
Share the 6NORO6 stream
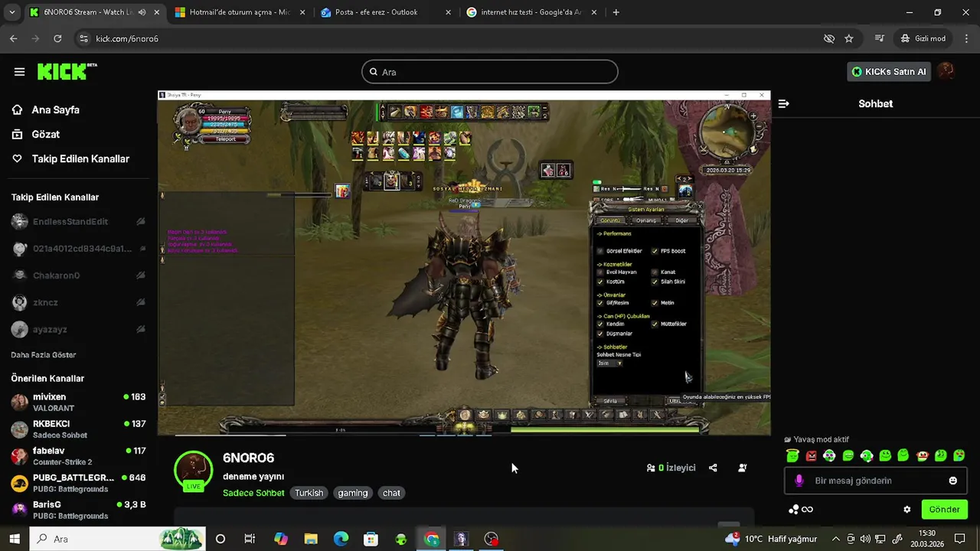pos(713,468)
